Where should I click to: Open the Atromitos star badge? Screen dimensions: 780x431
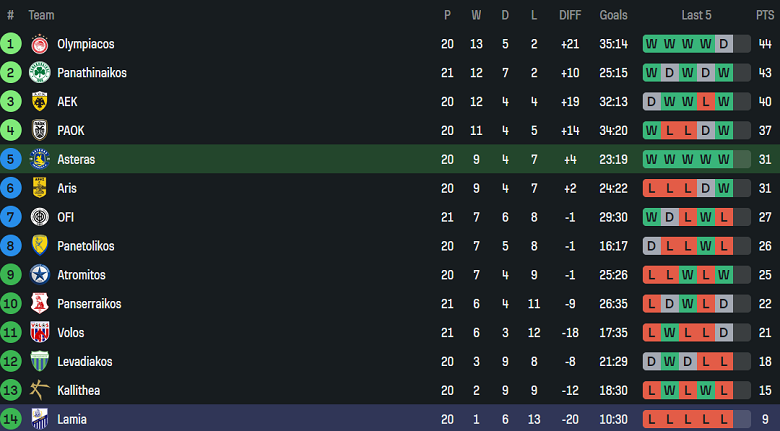[40, 275]
